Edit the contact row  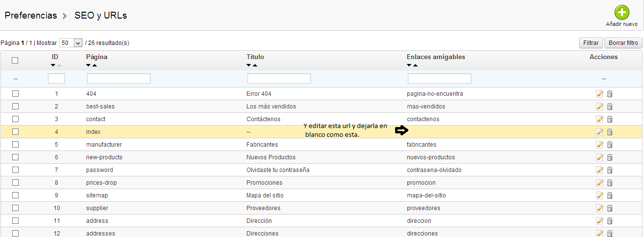pos(600,119)
